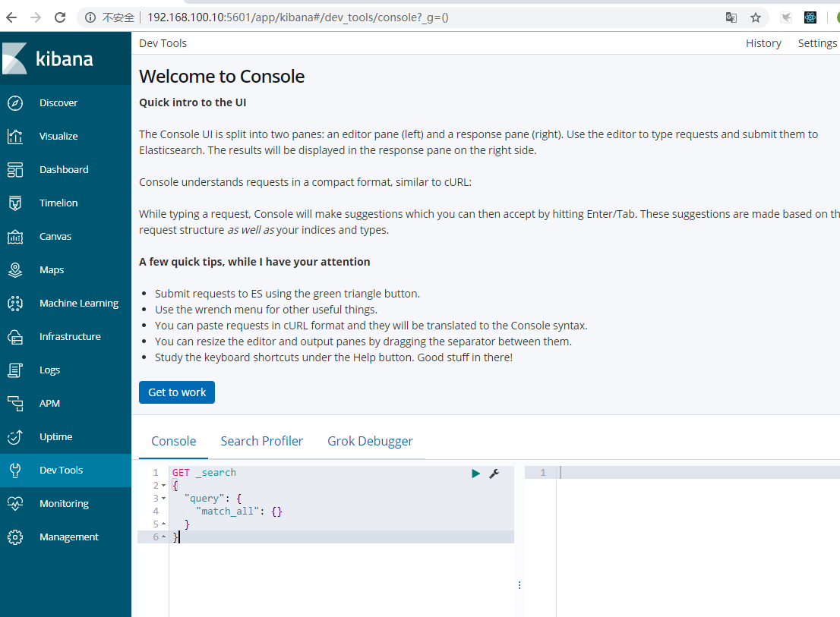The width and height of the screenshot is (840, 617).
Task: Open the Discover compass icon
Action: point(15,102)
